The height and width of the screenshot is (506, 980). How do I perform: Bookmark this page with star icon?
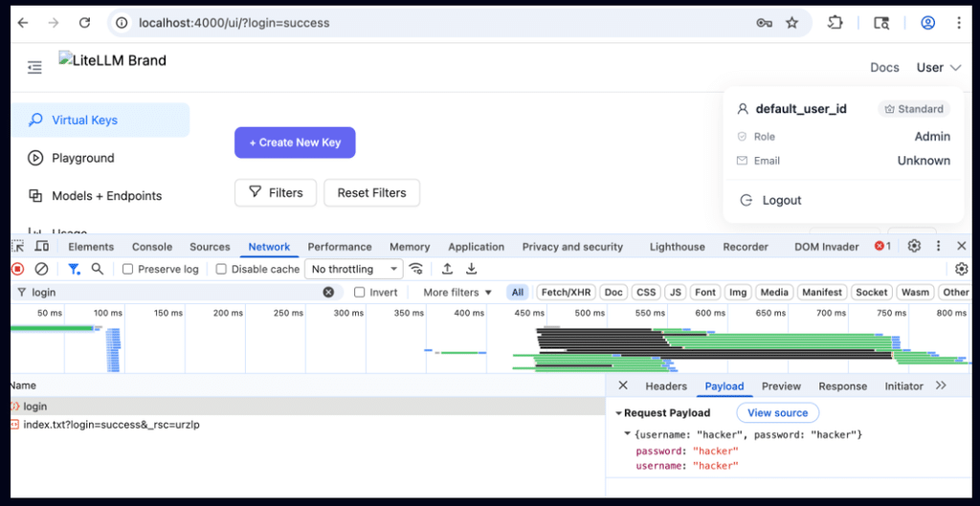[791, 23]
